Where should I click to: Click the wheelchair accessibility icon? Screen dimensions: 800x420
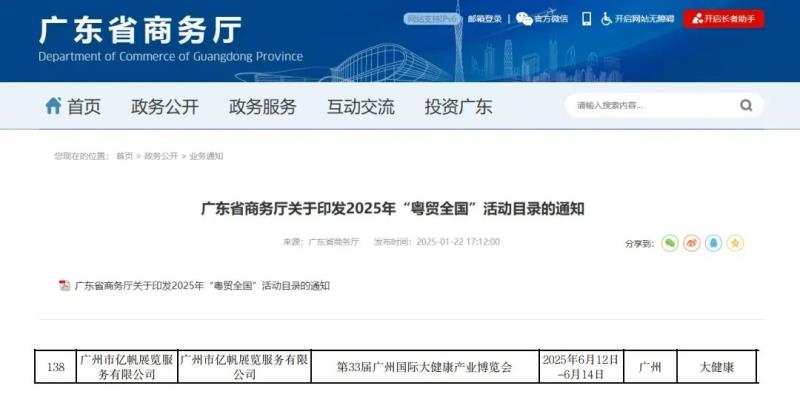(607, 19)
